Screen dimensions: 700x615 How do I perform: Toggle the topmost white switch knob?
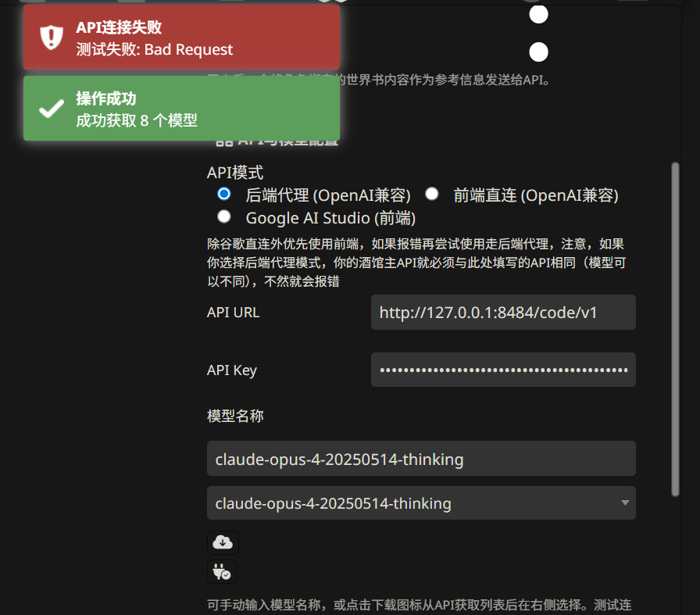tap(538, 14)
